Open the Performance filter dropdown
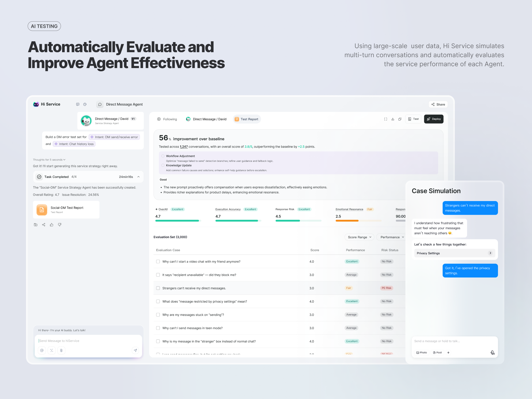Image resolution: width=532 pixels, height=399 pixels. [x=391, y=237]
